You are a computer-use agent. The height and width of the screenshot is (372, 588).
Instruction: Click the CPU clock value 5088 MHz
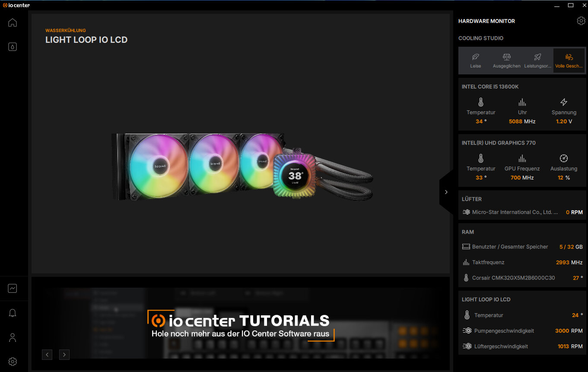click(522, 122)
